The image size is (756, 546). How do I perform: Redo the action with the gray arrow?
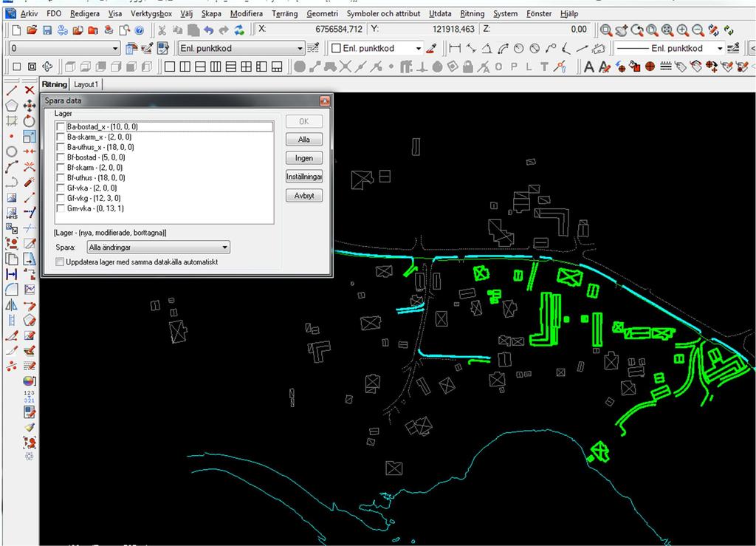click(x=224, y=30)
